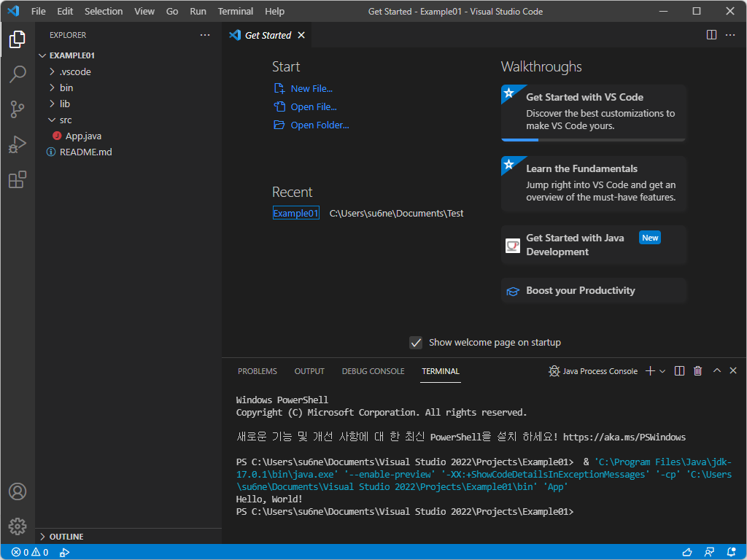
Task: Click the feedback icon in status bar
Action: 709,553
